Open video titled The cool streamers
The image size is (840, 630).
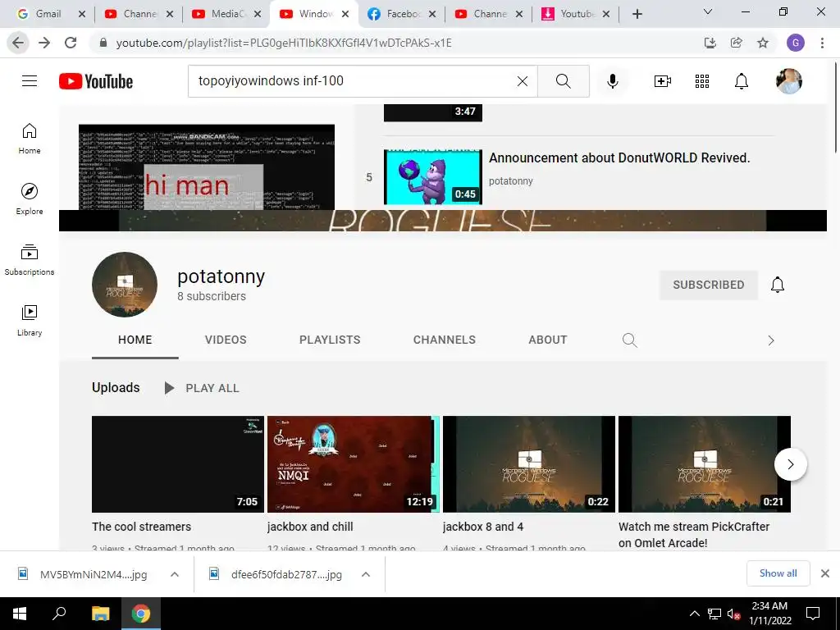141,527
